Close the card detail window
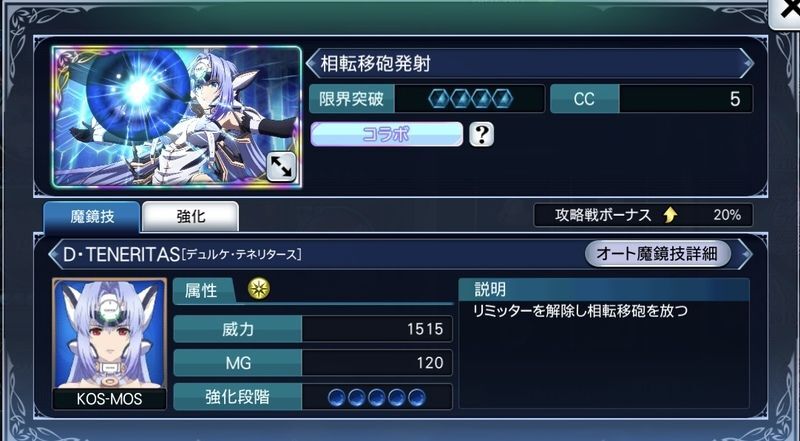The height and width of the screenshot is (441, 800). 786,11
